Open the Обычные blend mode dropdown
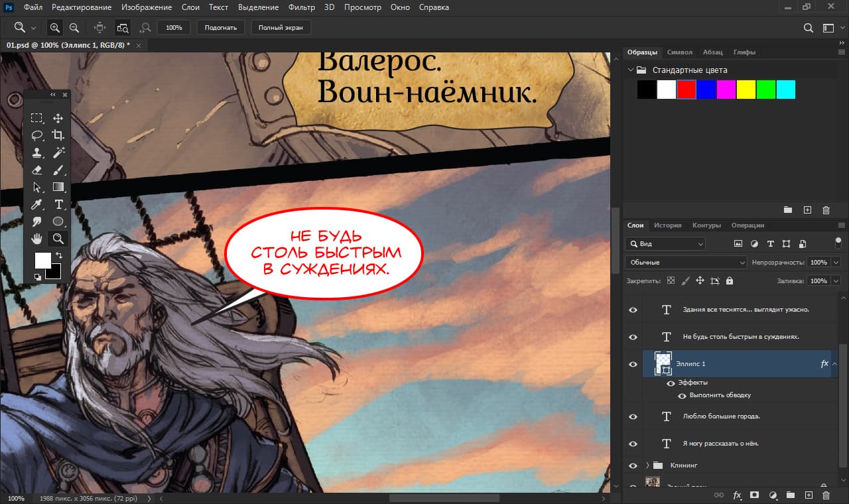Image resolution: width=849 pixels, height=504 pixels. (686, 263)
